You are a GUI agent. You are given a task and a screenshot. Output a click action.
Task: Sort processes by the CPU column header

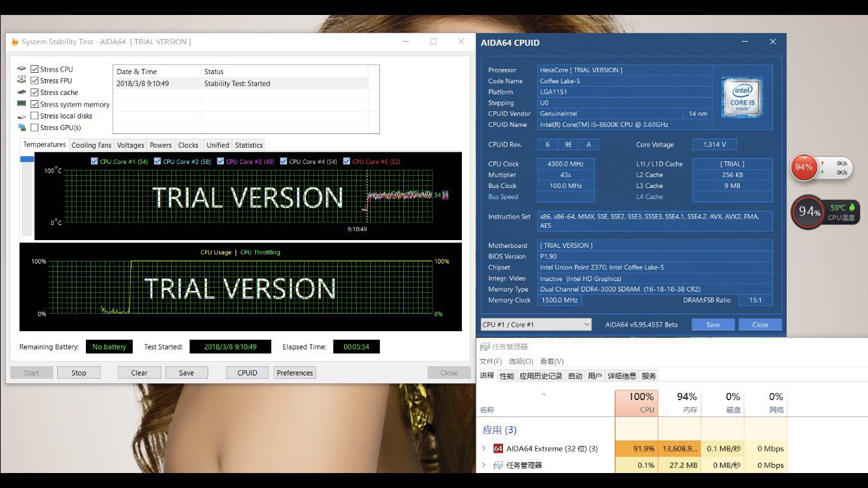636,403
